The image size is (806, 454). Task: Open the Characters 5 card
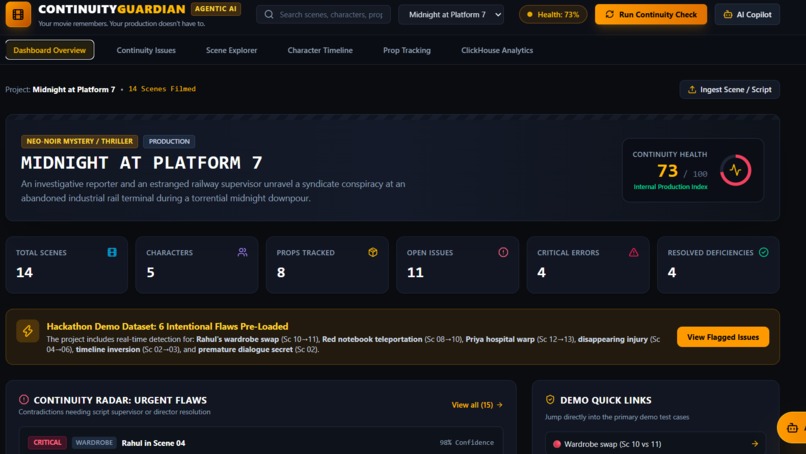tap(197, 265)
